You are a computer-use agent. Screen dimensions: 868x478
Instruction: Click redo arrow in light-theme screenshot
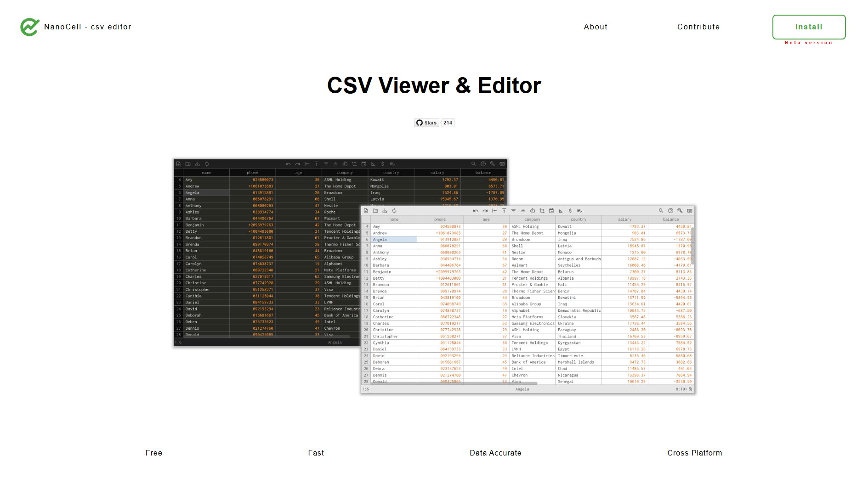[x=485, y=211]
